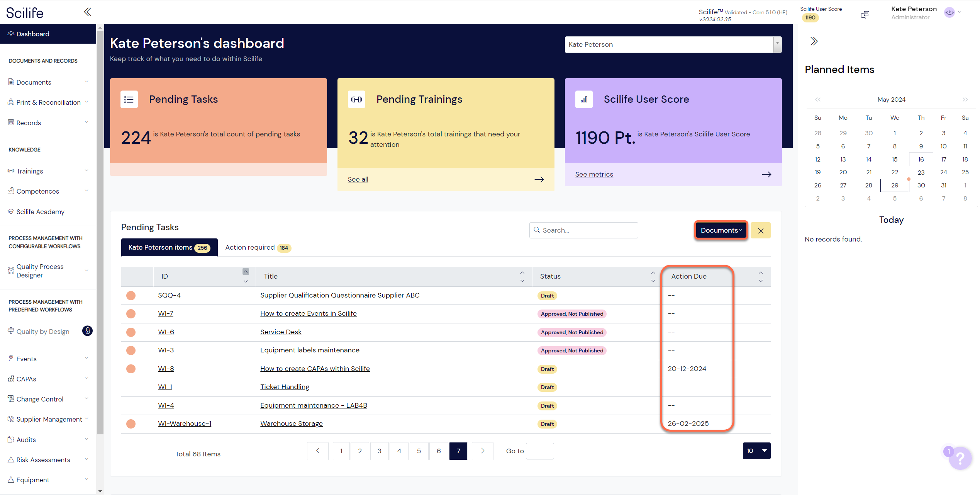980x495 pixels.
Task: Click the Scilife logo
Action: (25, 13)
